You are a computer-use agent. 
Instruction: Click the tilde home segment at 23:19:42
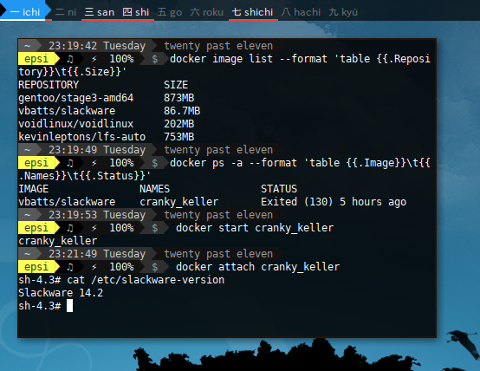27,46
